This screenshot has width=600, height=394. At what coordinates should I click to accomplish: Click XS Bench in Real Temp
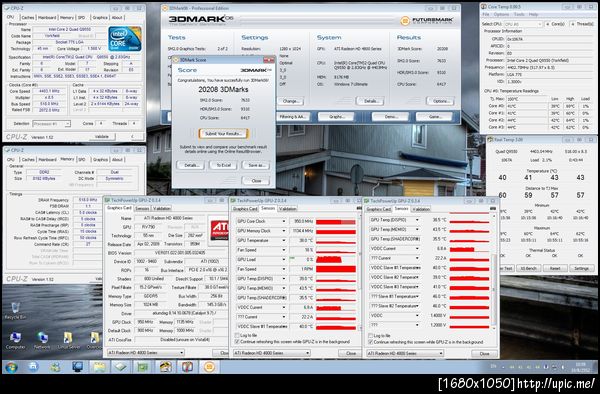pos(528,268)
